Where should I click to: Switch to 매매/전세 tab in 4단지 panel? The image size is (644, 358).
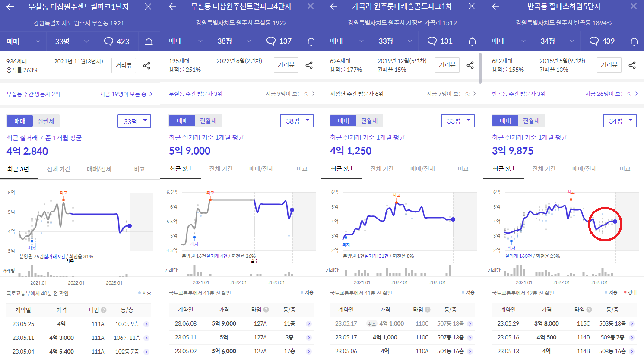pos(261,169)
